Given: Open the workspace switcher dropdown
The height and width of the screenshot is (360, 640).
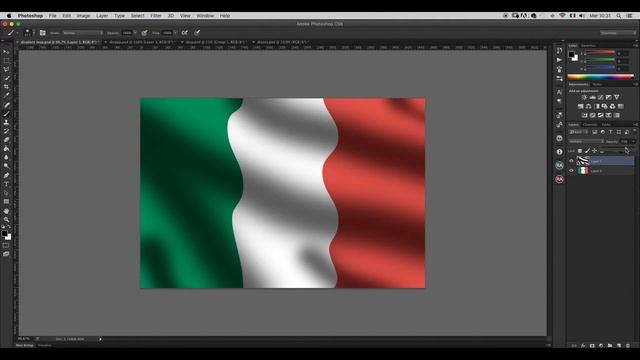Looking at the screenshot, I should click(618, 33).
